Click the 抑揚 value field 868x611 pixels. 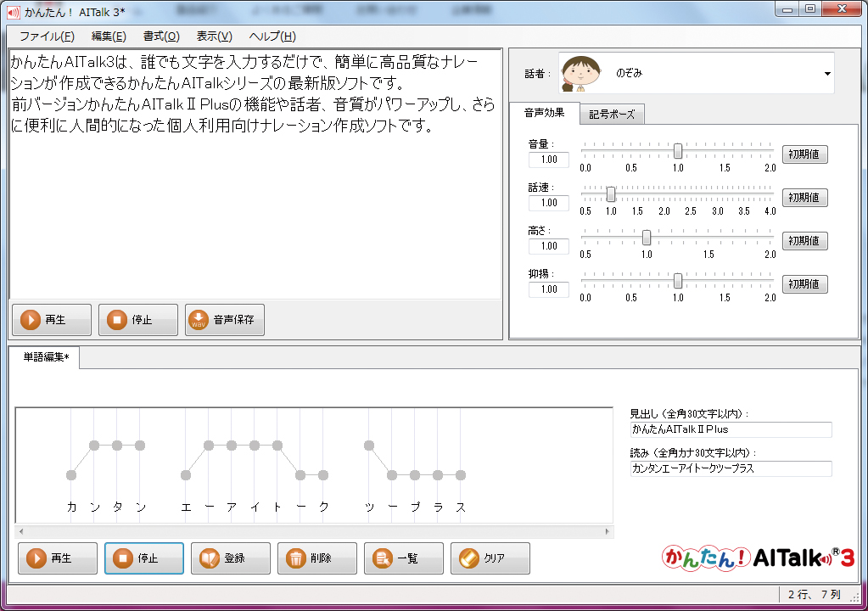point(549,289)
